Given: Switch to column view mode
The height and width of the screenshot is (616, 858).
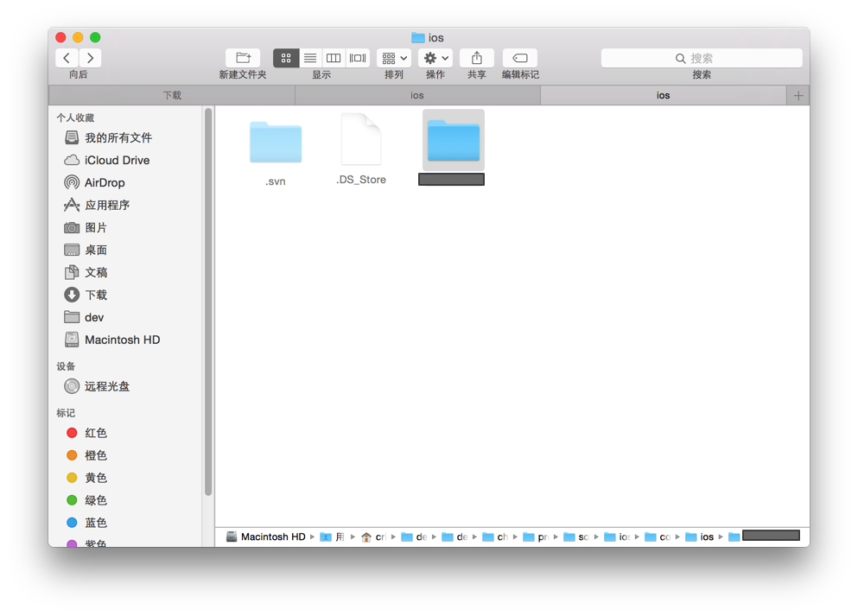Looking at the screenshot, I should (334, 58).
